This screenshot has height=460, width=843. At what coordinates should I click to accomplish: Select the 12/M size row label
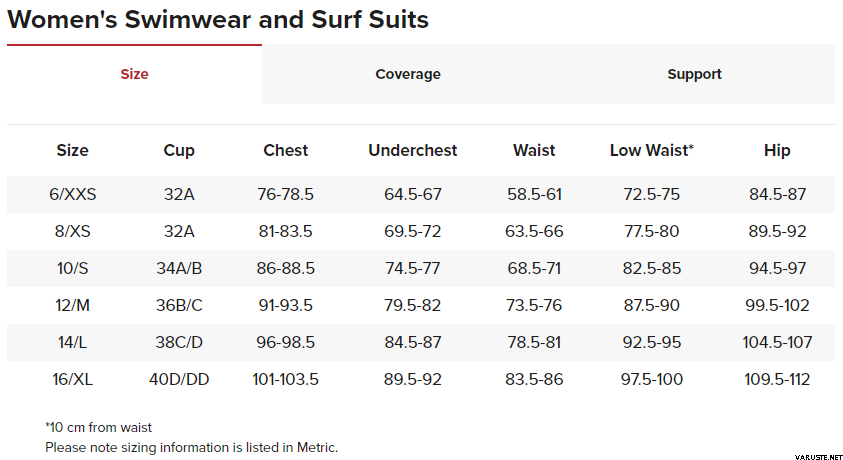tap(73, 305)
